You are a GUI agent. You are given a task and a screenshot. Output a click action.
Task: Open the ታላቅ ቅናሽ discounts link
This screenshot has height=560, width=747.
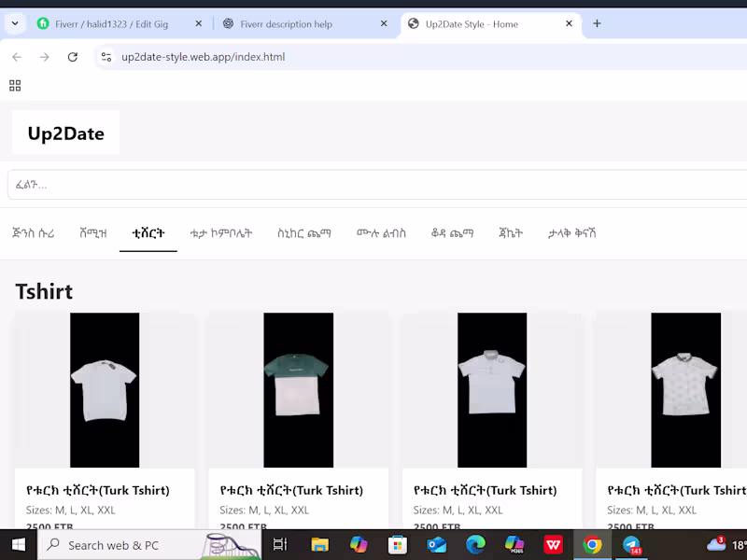(571, 233)
